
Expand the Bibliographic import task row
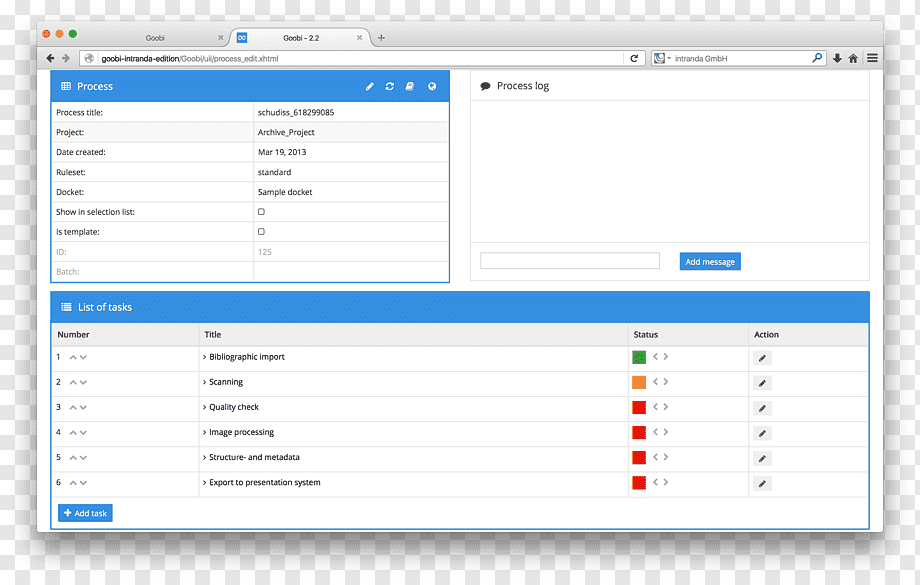click(205, 357)
